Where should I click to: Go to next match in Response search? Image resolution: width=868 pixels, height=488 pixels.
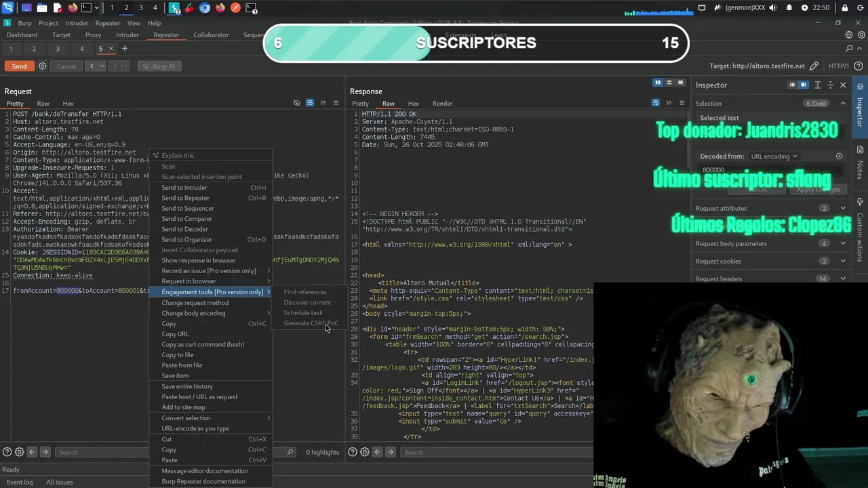[x=391, y=452]
